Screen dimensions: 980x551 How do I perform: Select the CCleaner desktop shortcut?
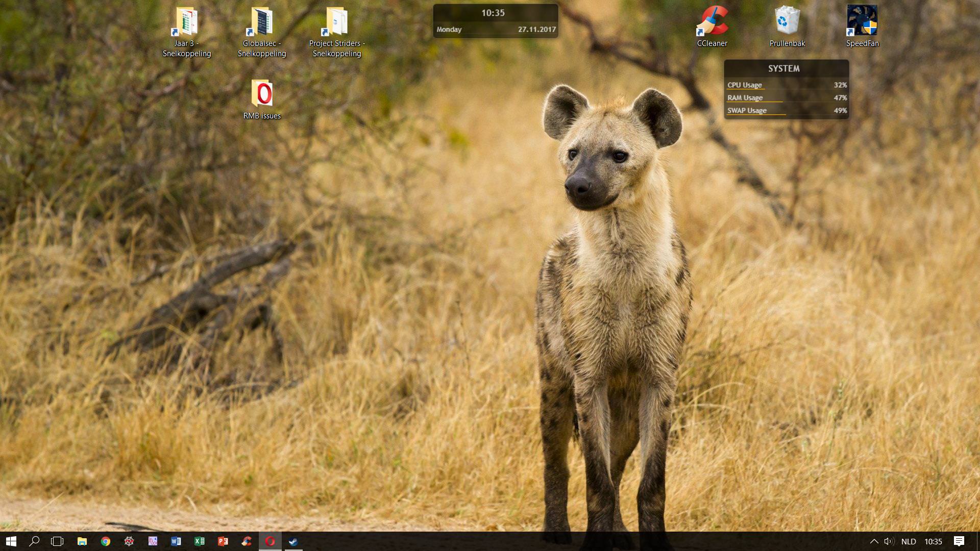[x=712, y=27]
